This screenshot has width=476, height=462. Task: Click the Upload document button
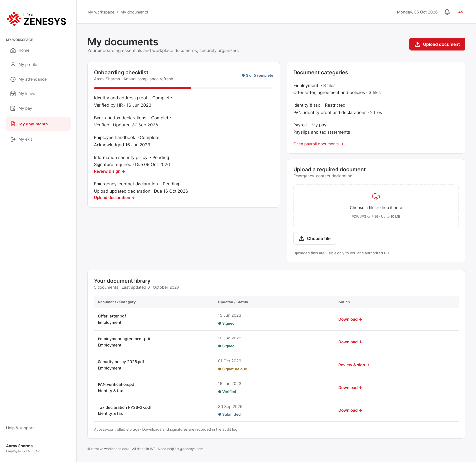point(437,44)
